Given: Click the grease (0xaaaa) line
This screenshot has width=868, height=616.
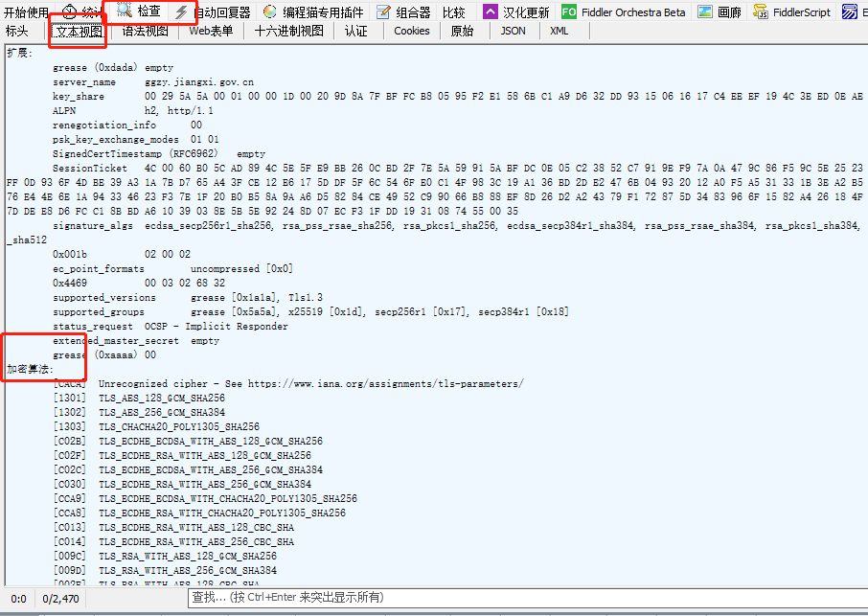Looking at the screenshot, I should 104,355.
